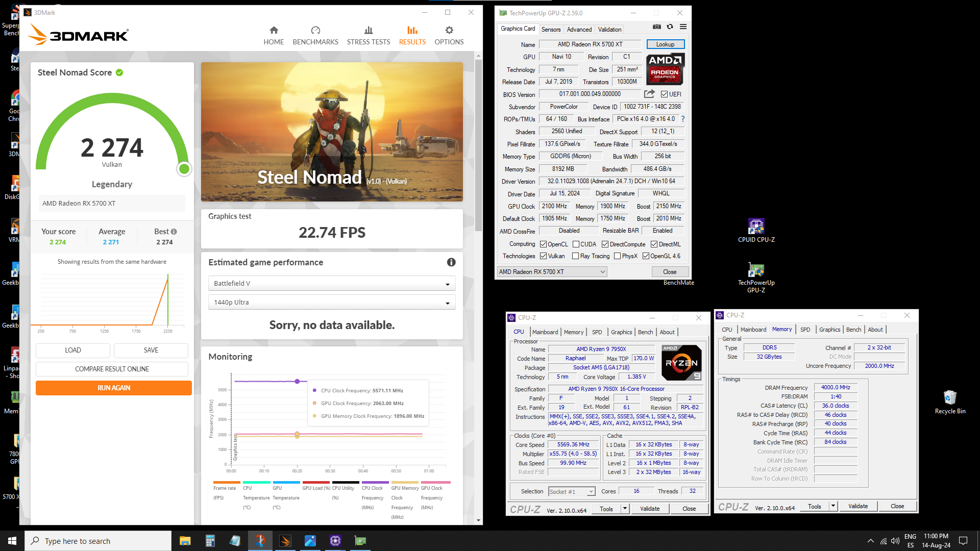Viewport: 980px width, 551px height.
Task: Click the AMD Radeon logo in GPU-Z
Action: point(665,69)
